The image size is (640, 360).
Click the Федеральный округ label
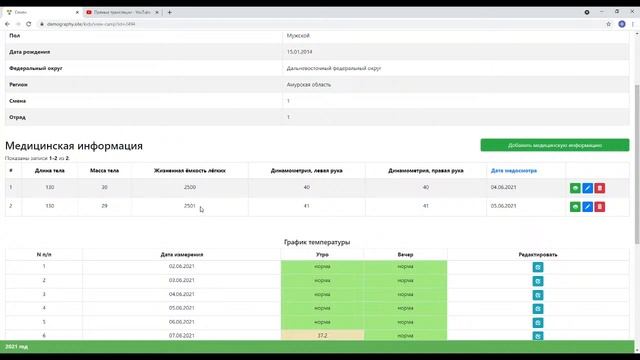pos(36,68)
